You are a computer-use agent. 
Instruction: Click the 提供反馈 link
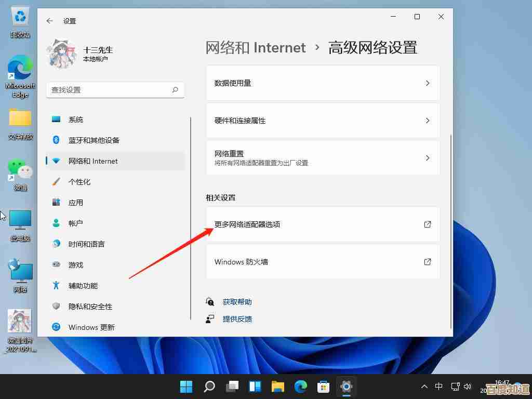coord(237,319)
